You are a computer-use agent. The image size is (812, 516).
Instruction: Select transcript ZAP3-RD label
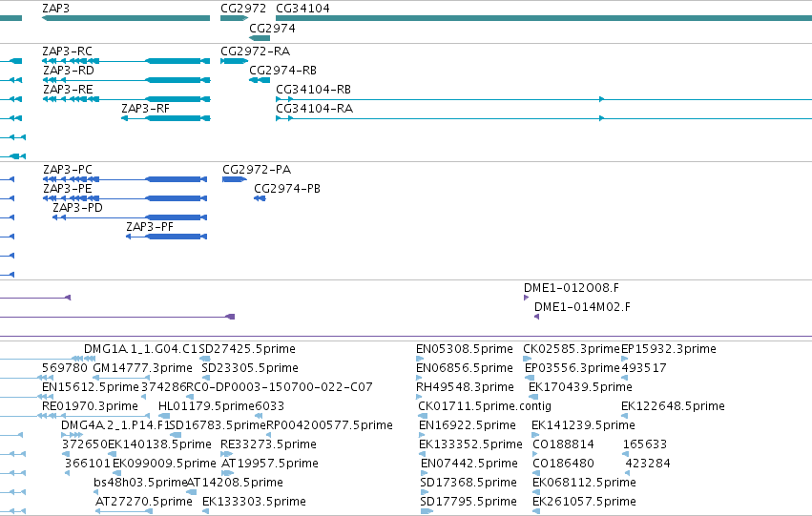[x=69, y=70]
